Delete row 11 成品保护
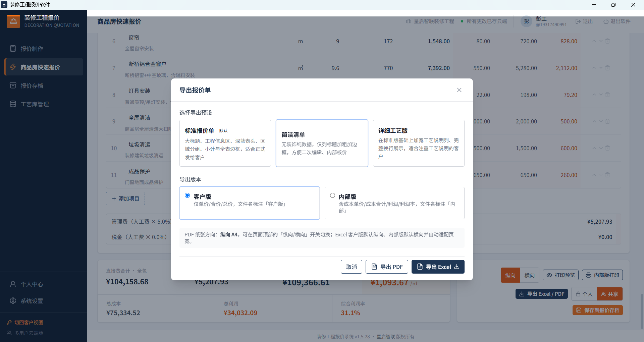Screen dimensions: 644x342 [607, 175]
